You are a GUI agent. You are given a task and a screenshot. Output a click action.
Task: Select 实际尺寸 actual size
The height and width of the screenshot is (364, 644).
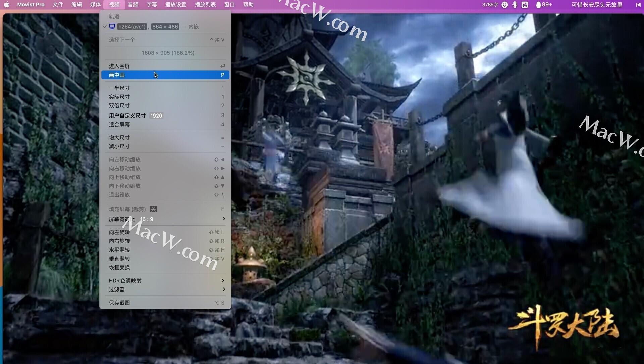pos(165,97)
